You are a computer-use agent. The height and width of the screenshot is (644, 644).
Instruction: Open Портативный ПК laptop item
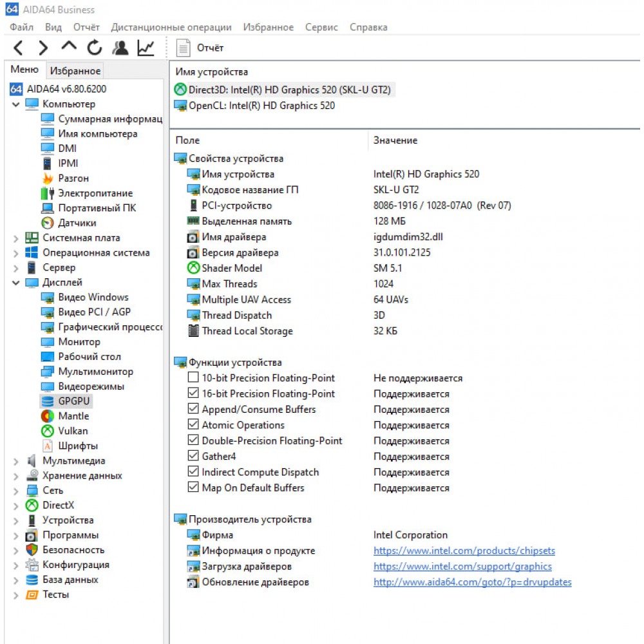click(89, 208)
